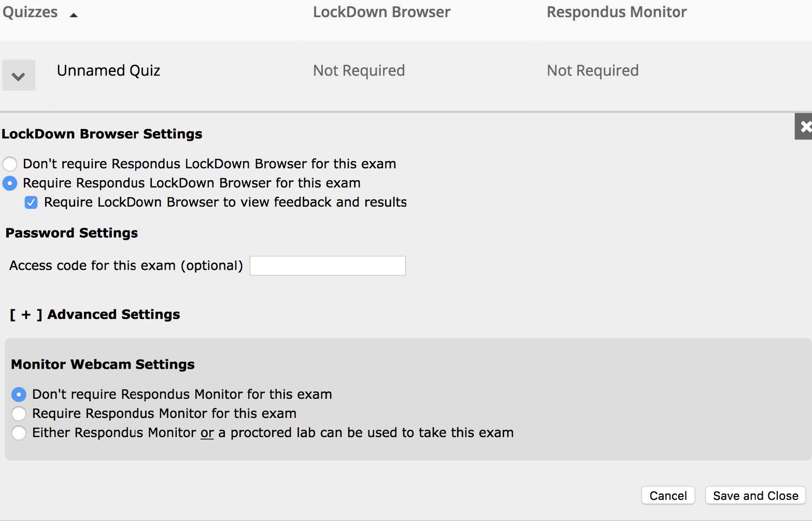
Task: Choose Require Respondus Monitor for this exam
Action: coord(19,414)
